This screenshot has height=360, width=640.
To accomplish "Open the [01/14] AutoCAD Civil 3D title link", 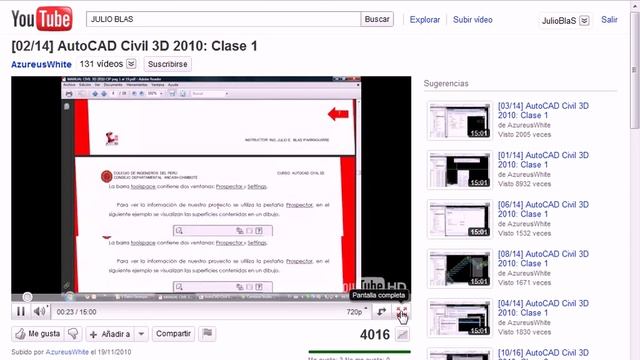I will (x=543, y=160).
